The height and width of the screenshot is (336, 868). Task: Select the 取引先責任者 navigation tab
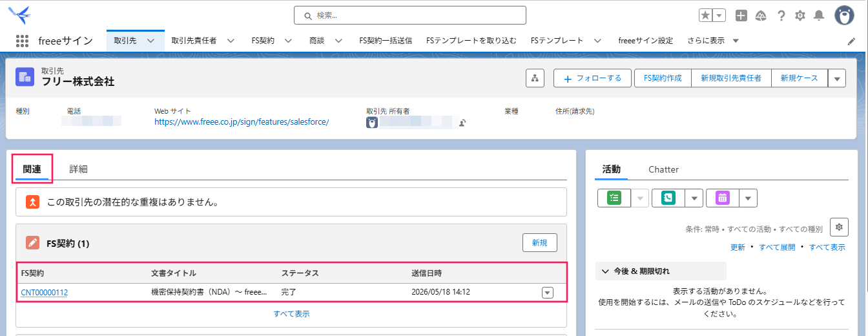pyautogui.click(x=194, y=41)
